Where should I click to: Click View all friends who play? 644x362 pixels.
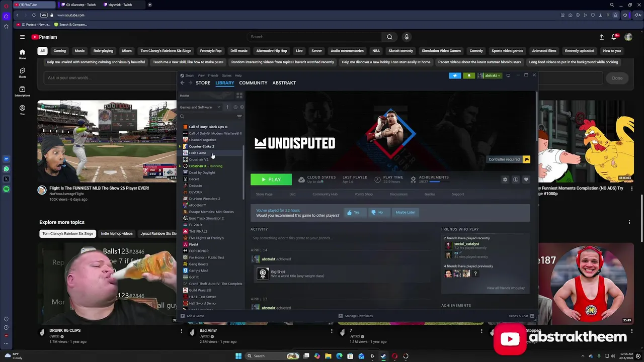pyautogui.click(x=506, y=288)
